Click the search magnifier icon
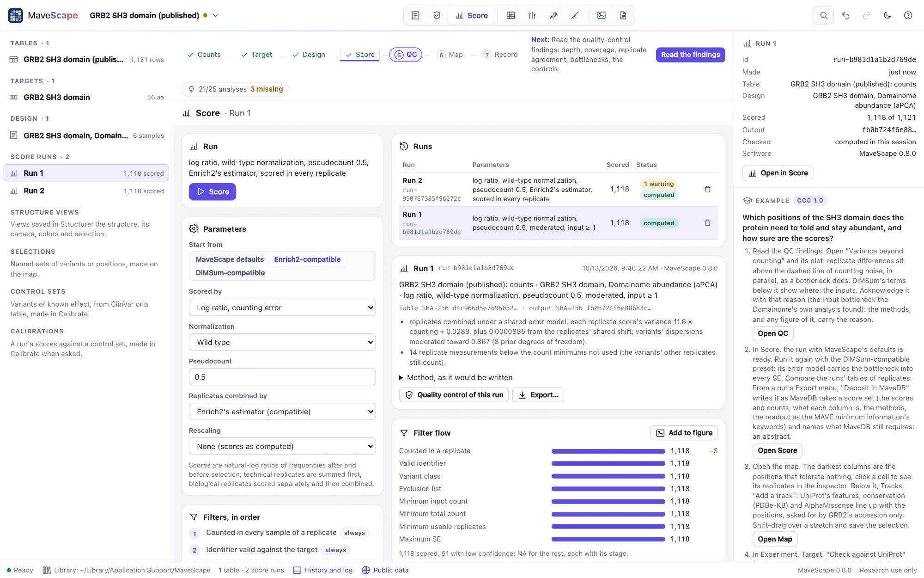 823,15
